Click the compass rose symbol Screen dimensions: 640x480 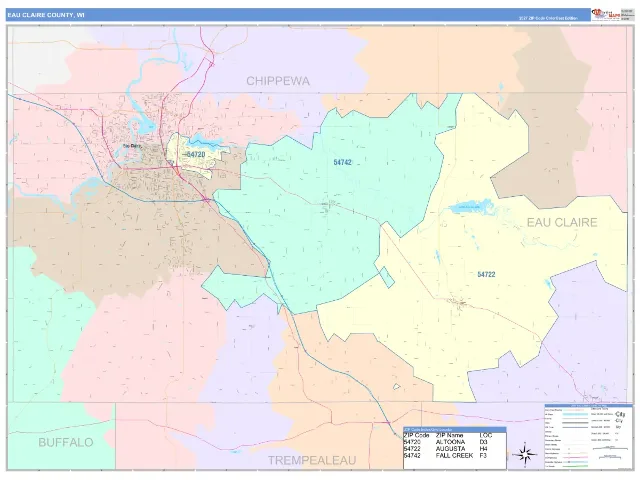525,454
